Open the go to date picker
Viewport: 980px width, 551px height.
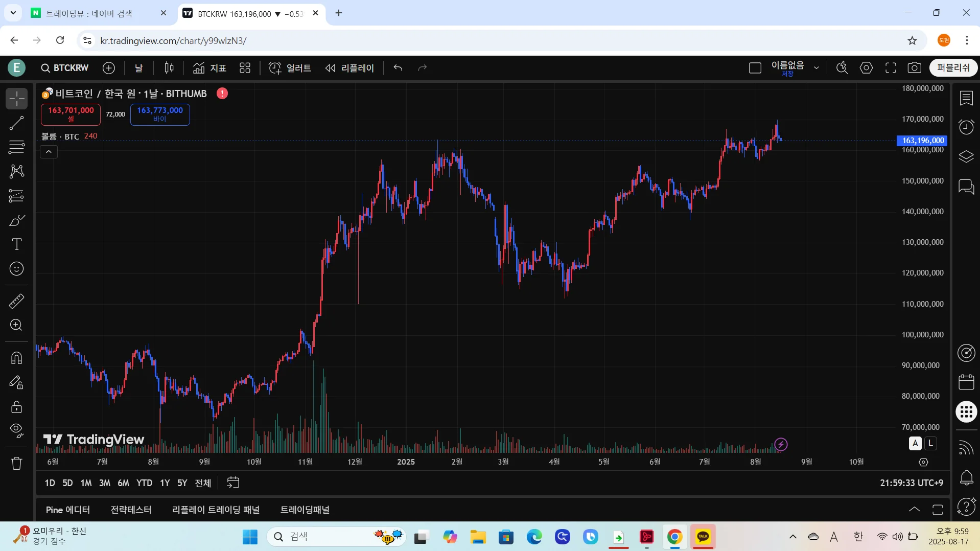tap(233, 483)
